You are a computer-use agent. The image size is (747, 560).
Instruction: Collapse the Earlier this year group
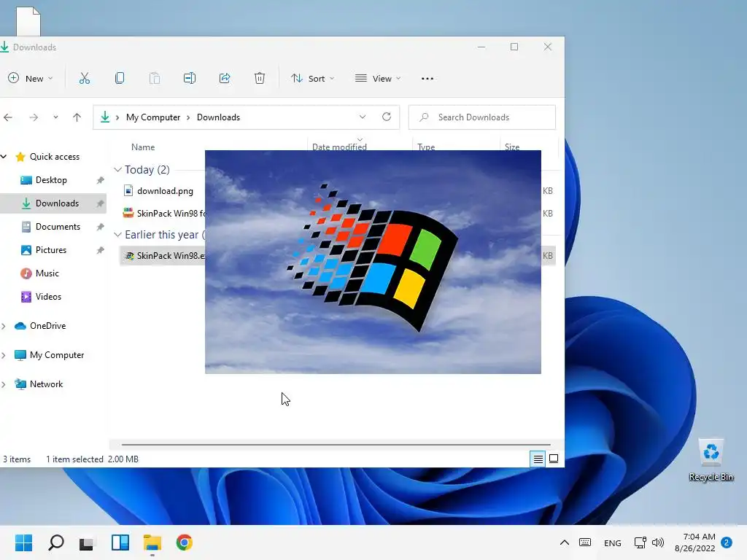(117, 234)
